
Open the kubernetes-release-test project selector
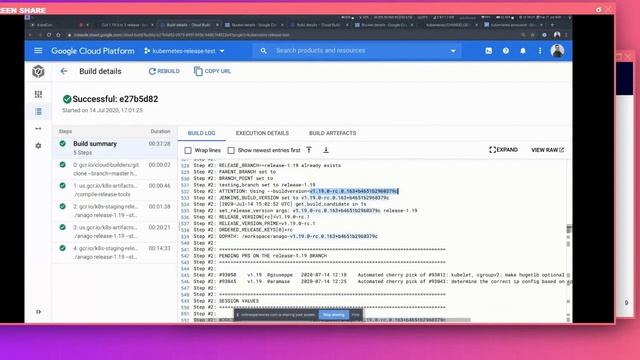tap(184, 51)
